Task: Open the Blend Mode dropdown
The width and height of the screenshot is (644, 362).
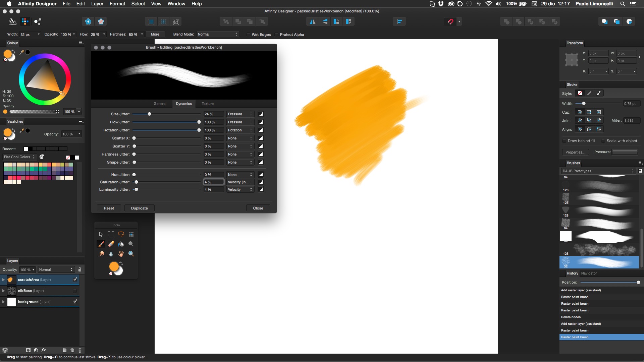Action: click(x=217, y=34)
